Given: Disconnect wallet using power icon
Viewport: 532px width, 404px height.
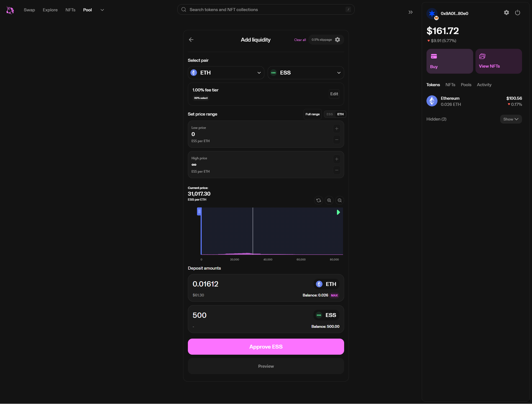Looking at the screenshot, I should (x=517, y=12).
